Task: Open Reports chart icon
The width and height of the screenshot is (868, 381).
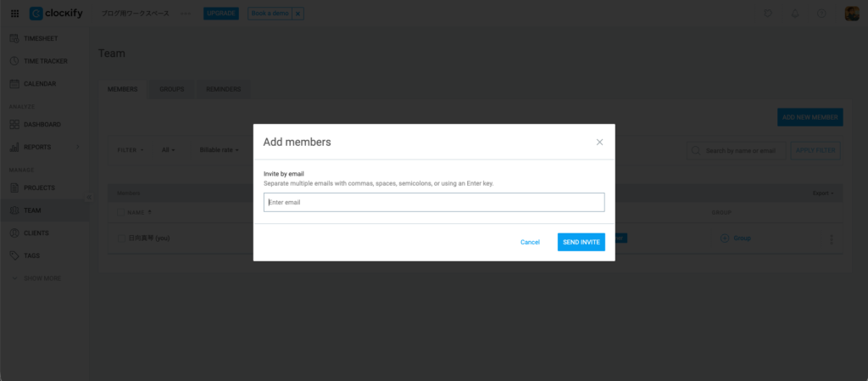Action: (14, 147)
